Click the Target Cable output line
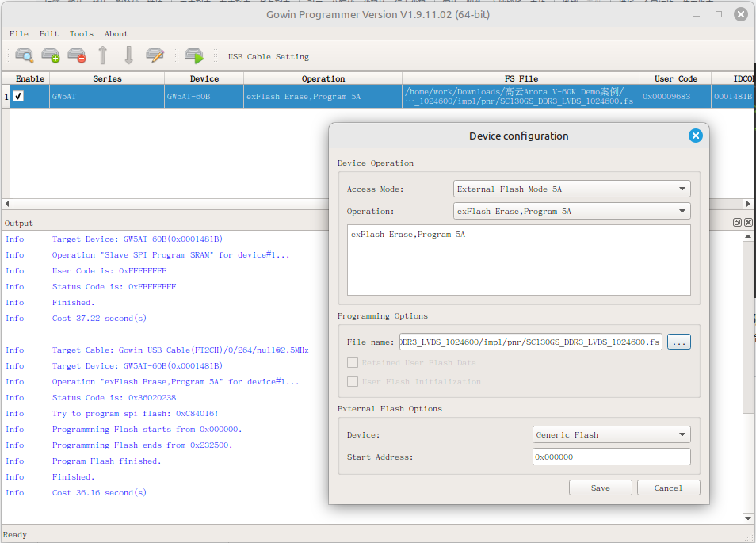The width and height of the screenshot is (756, 543). 181,350
